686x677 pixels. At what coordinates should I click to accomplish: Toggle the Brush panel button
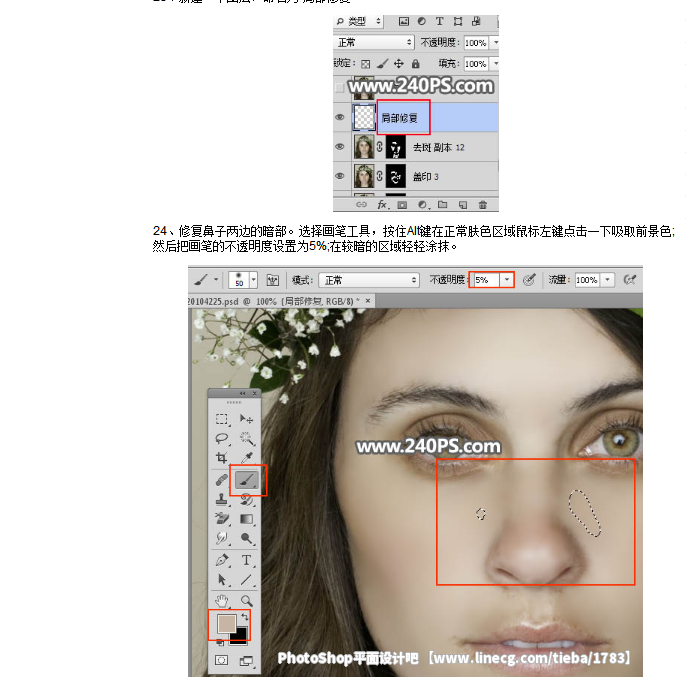pos(273,280)
